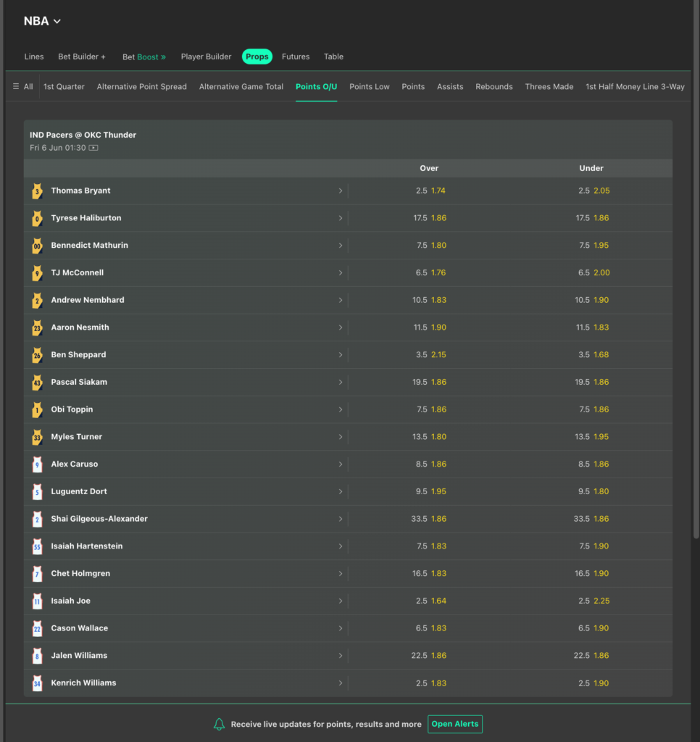Click Tyrese Haliburton jersey icon
Screen dimensions: 700x742
point(38,219)
